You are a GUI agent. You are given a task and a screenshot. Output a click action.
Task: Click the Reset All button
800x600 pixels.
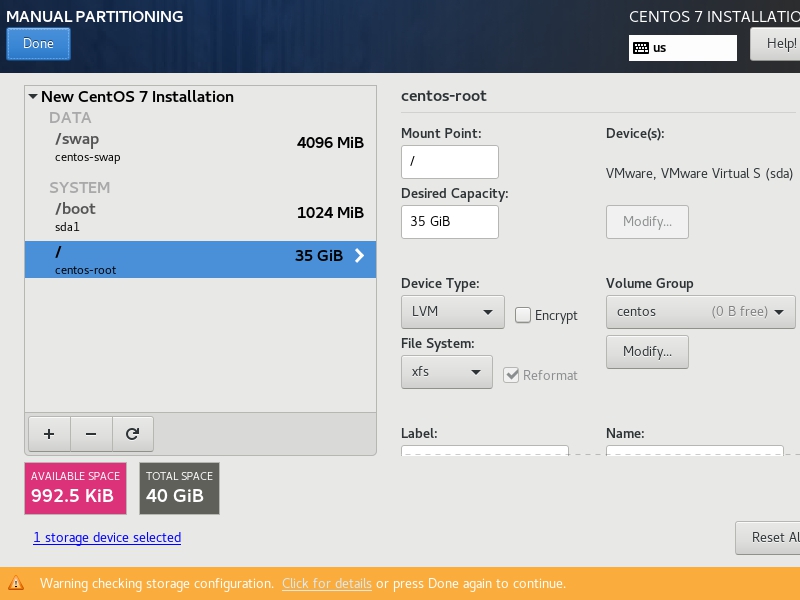coord(768,538)
